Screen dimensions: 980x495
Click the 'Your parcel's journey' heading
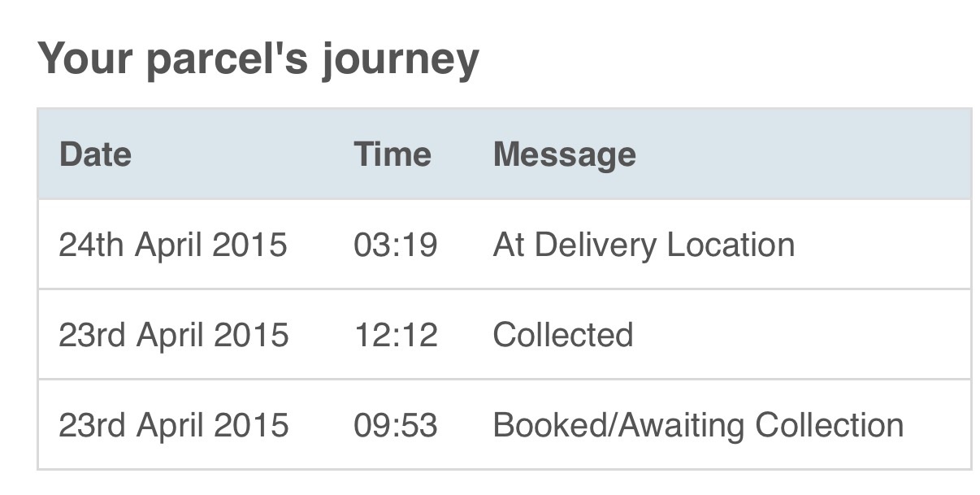coord(258,59)
